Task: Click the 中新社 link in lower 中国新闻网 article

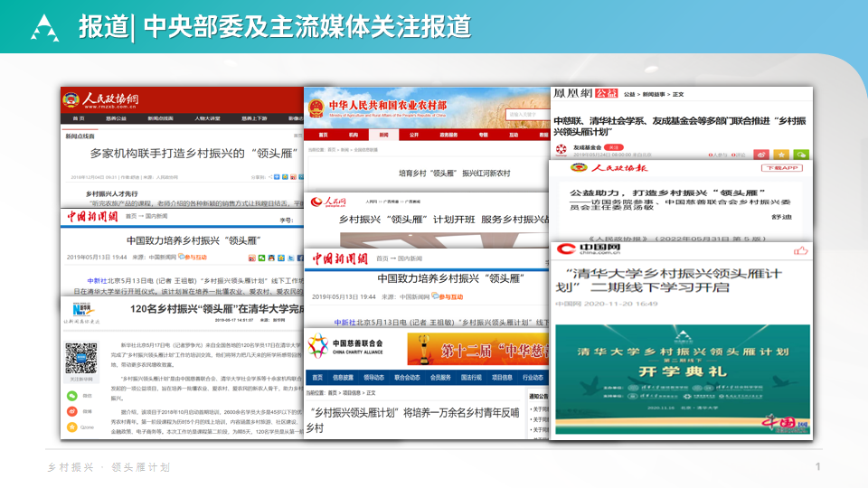Action: click(x=344, y=322)
